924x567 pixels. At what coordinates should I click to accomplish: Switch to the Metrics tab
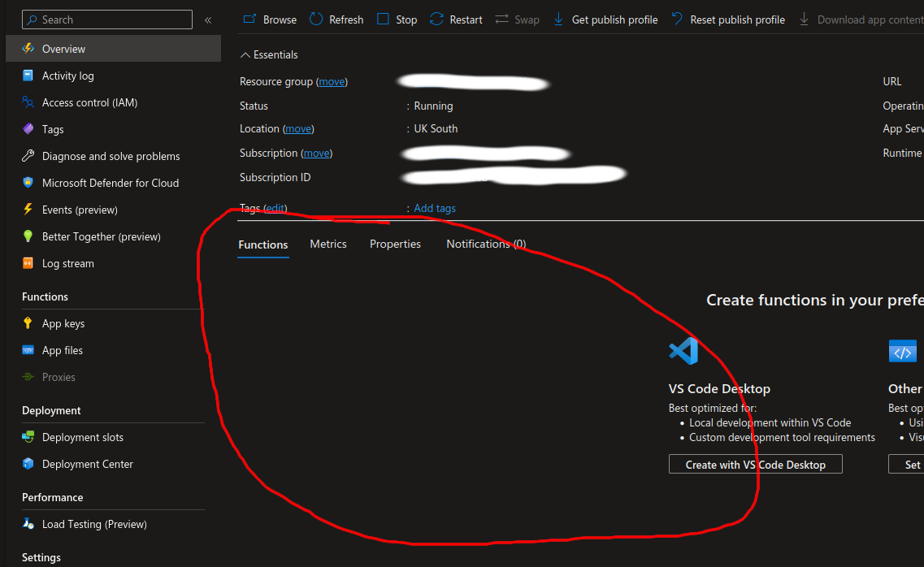pos(328,244)
